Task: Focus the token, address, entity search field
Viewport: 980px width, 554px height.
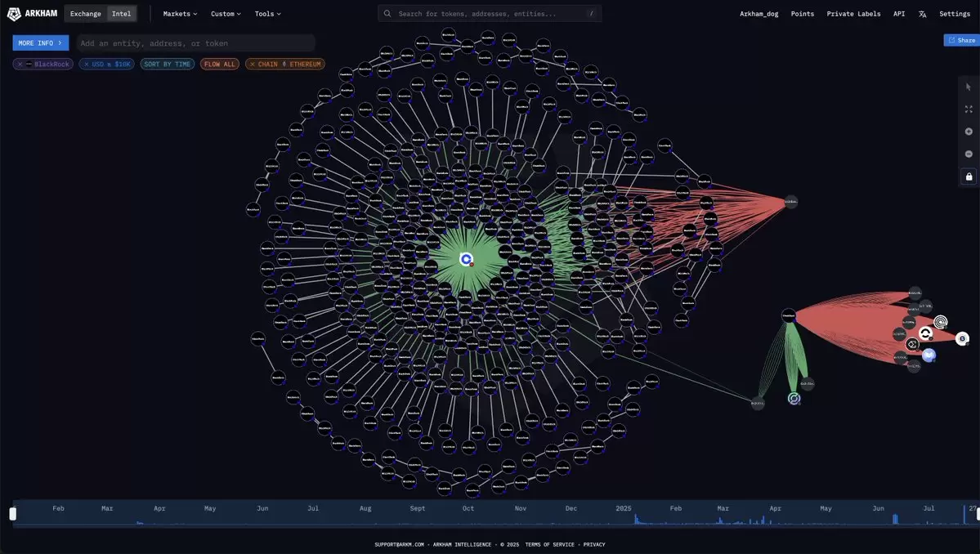Action: (490, 13)
